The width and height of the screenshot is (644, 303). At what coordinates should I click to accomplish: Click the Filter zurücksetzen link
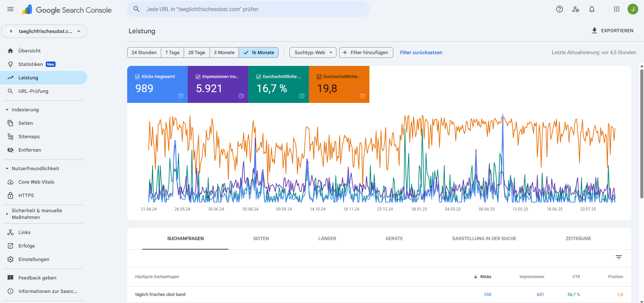click(x=421, y=52)
